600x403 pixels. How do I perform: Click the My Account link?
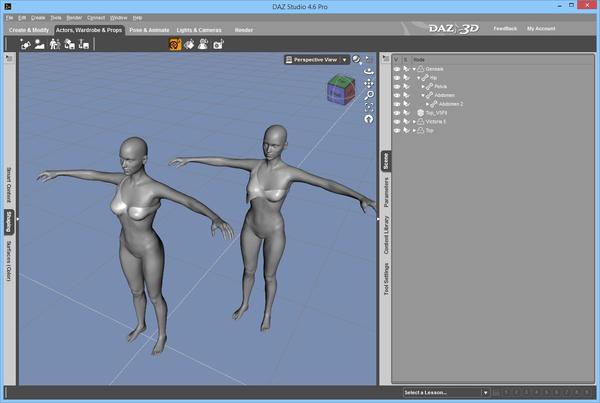541,29
